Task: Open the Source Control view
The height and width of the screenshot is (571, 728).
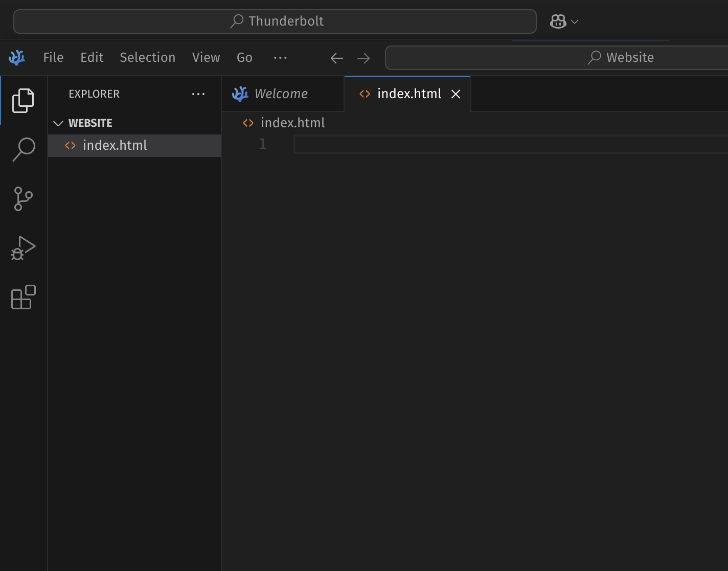Action: 23,199
